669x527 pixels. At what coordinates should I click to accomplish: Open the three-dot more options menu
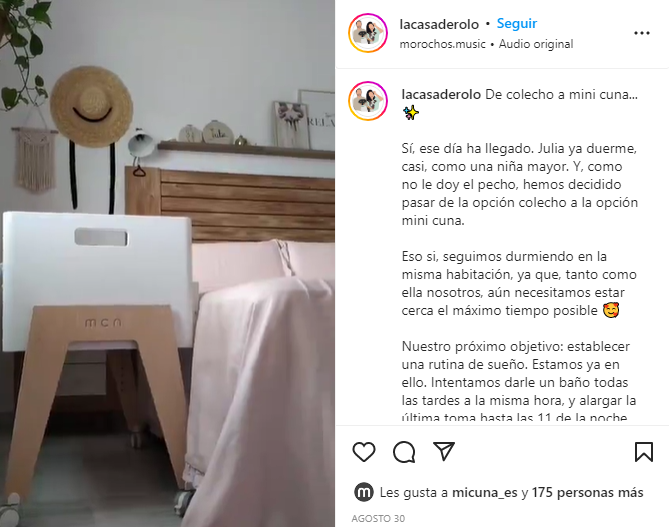[642, 33]
